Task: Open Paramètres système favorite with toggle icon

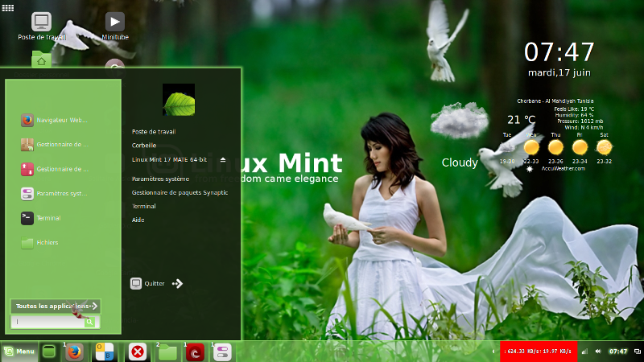Action: click(x=55, y=193)
